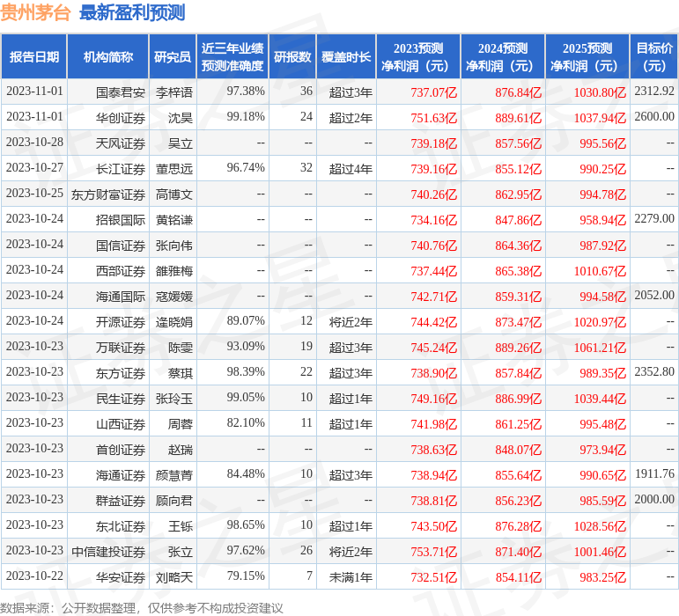Screen dimensions: 679x616
Task: Click accuracy value 97.38%
Action: [246, 91]
